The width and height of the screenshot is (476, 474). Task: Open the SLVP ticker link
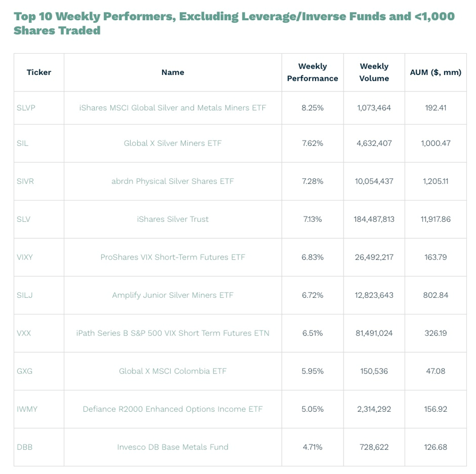[x=26, y=107]
